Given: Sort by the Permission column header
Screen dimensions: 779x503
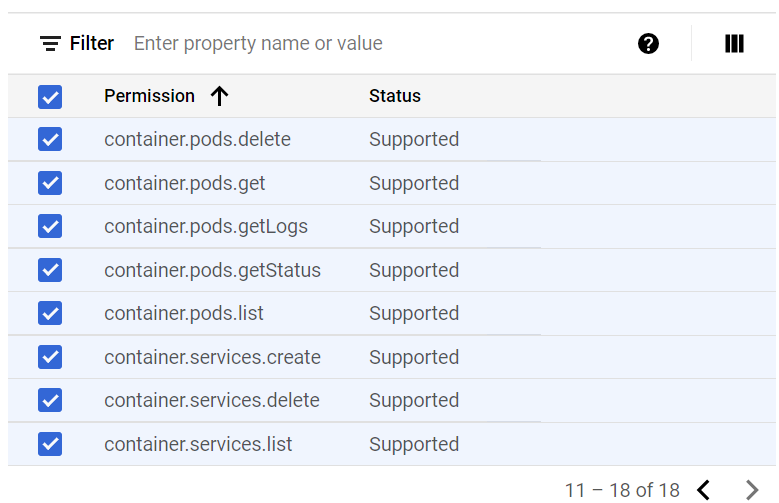Looking at the screenshot, I should point(149,96).
